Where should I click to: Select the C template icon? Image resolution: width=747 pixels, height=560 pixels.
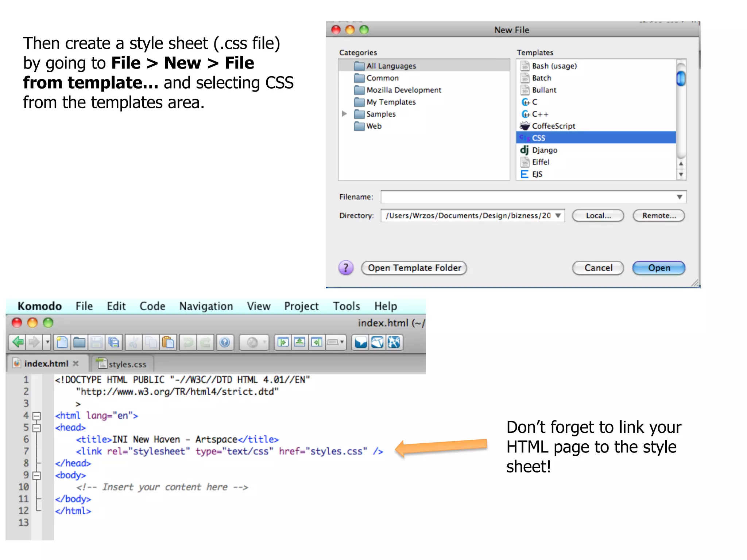[x=525, y=102]
